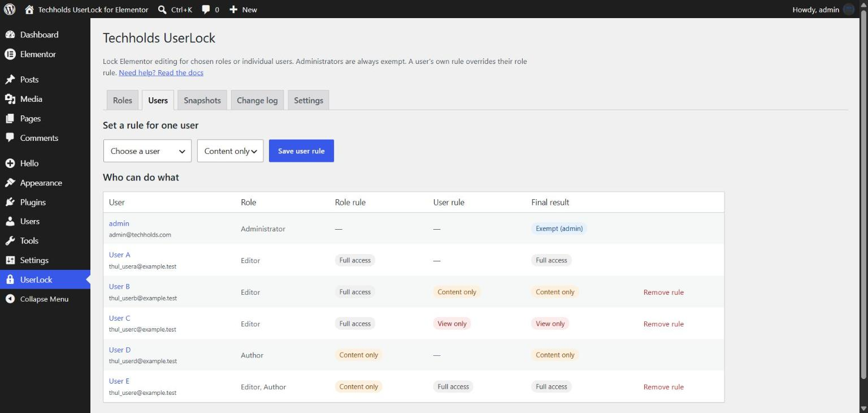Click the WordPress logo icon
The width and height of the screenshot is (868, 413).
pos(10,9)
